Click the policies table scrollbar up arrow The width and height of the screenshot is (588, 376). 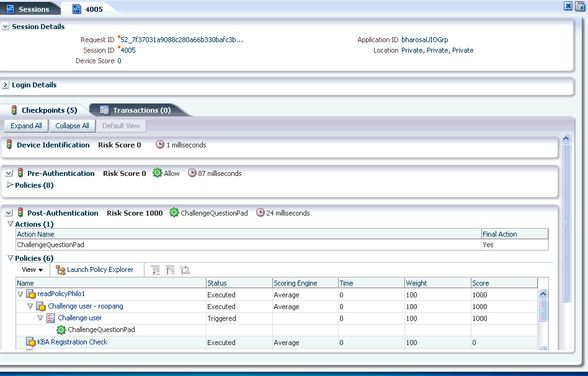tap(543, 294)
